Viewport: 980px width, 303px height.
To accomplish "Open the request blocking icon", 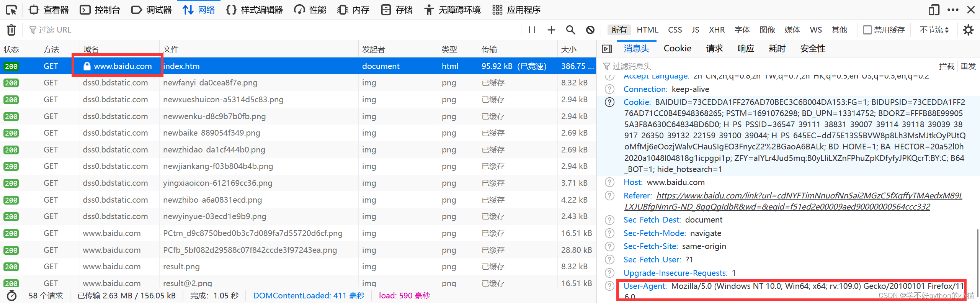I will [x=590, y=30].
